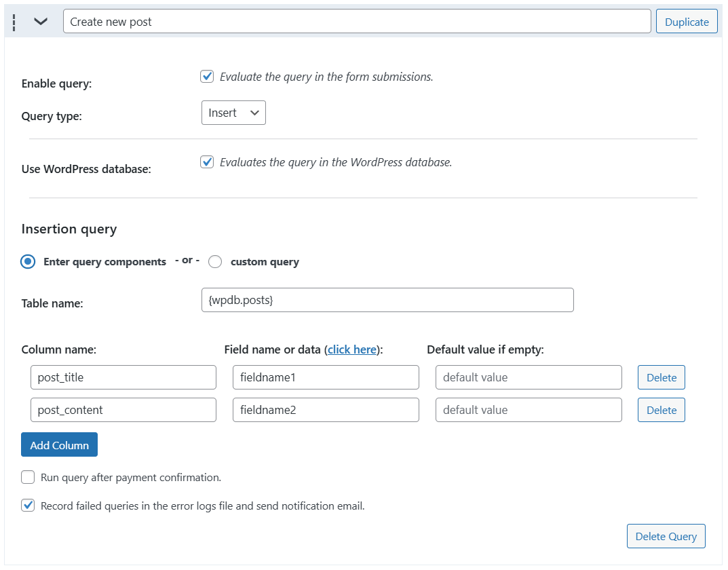This screenshot has width=728, height=570.
Task: Click default value field for post_title row
Action: pos(529,377)
